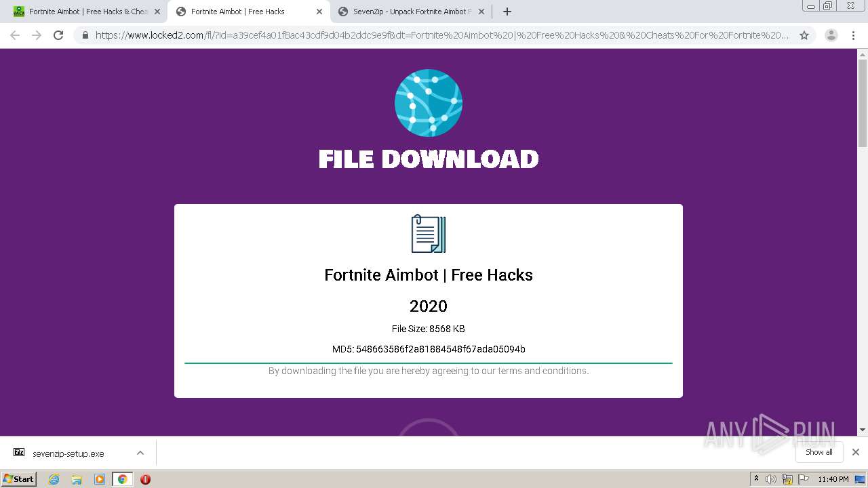Show all downloads
This screenshot has height=488, width=868.
(818, 452)
